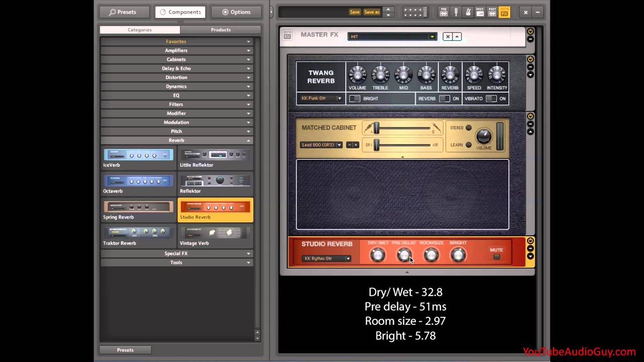This screenshot has width=644, height=362.
Task: Open the KK Rythm Gtr preset dropdown
Action: [x=327, y=258]
